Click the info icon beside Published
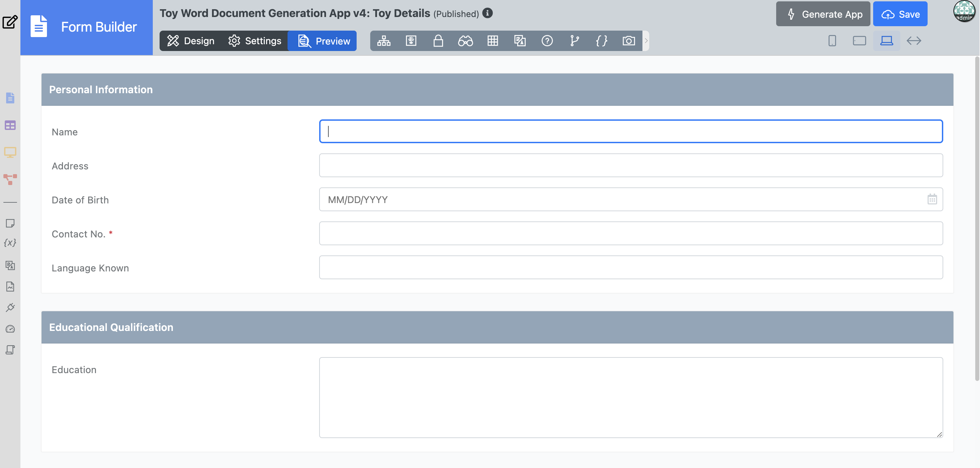The image size is (980, 468). (487, 13)
